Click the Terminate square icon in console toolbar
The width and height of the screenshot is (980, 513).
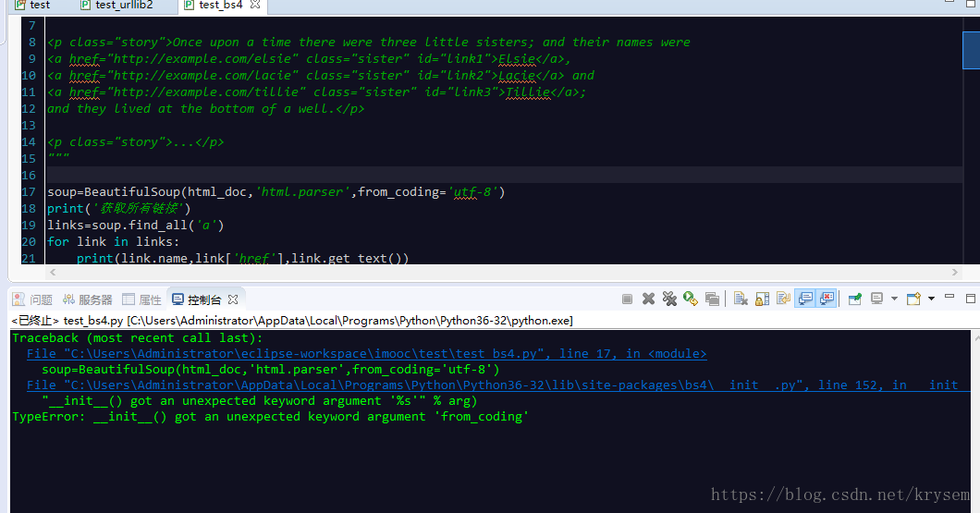[627, 299]
